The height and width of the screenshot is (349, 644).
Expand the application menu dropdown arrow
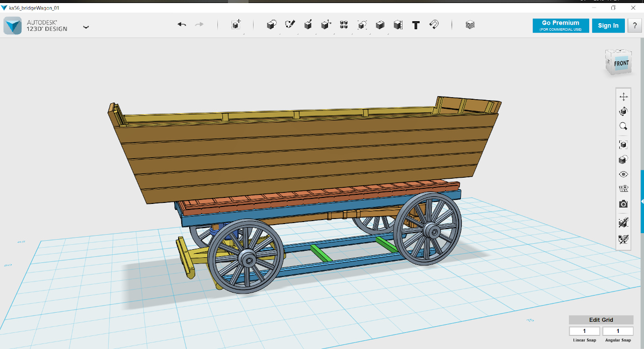[86, 27]
